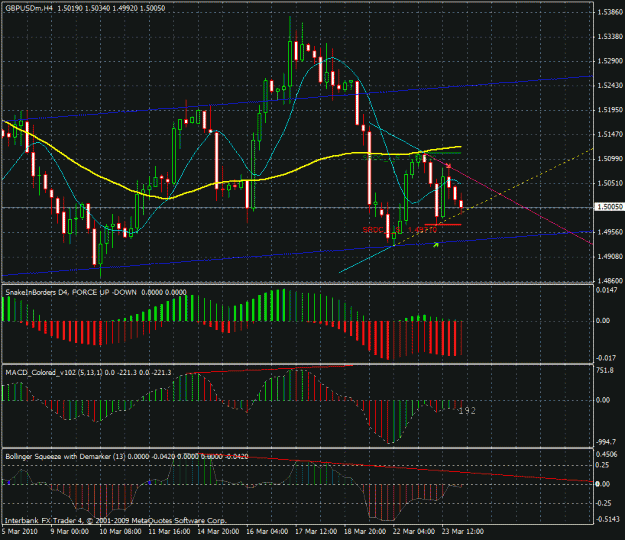Click the 0.0147 SnakeInBorders scale value

pyautogui.click(x=606, y=290)
